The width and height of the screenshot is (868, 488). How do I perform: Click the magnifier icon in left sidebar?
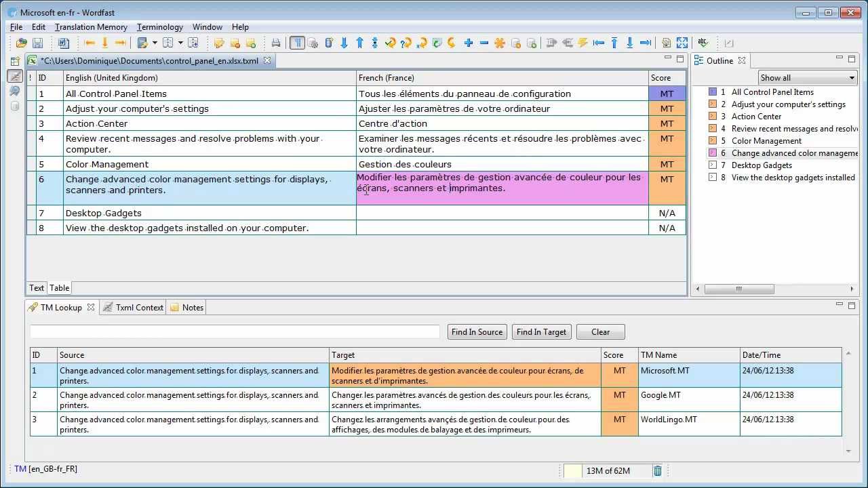point(15,91)
